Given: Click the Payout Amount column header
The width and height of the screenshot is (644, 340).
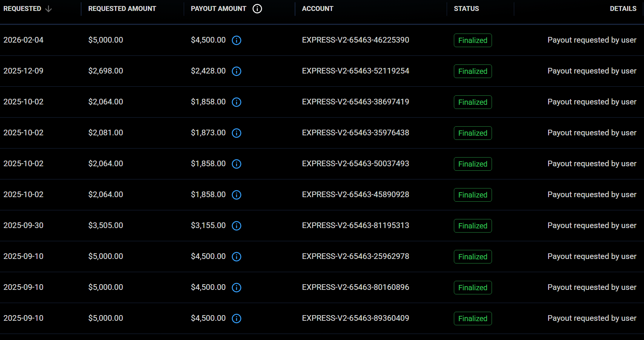Looking at the screenshot, I should point(218,9).
